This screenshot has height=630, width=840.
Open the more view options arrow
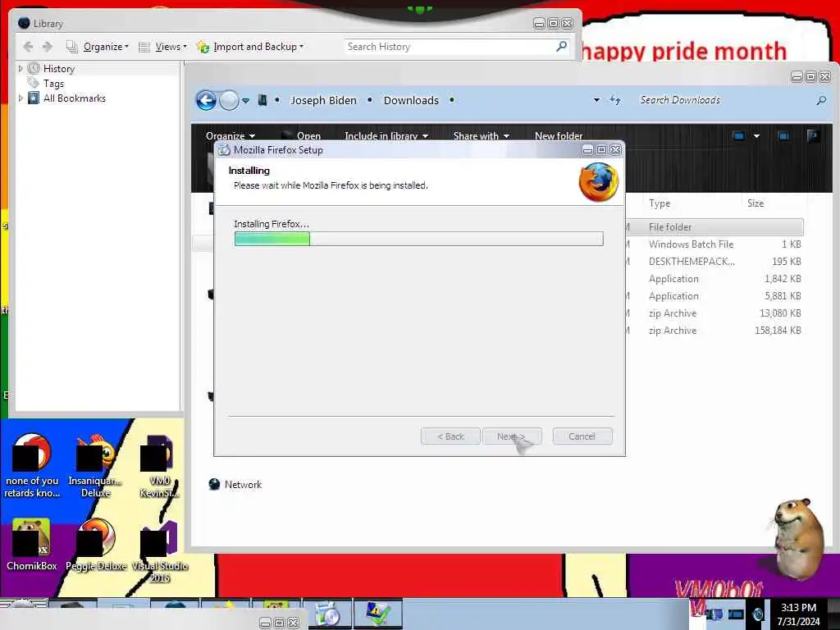click(x=756, y=136)
